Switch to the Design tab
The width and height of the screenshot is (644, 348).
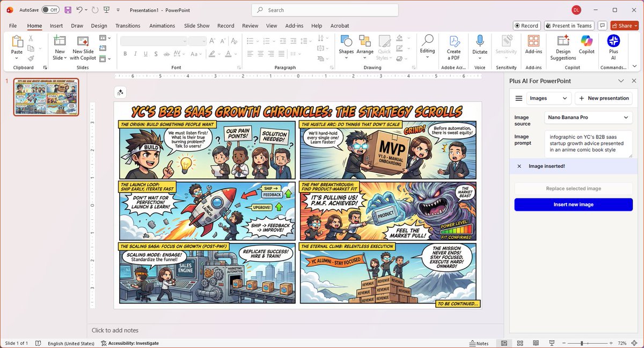coord(99,26)
